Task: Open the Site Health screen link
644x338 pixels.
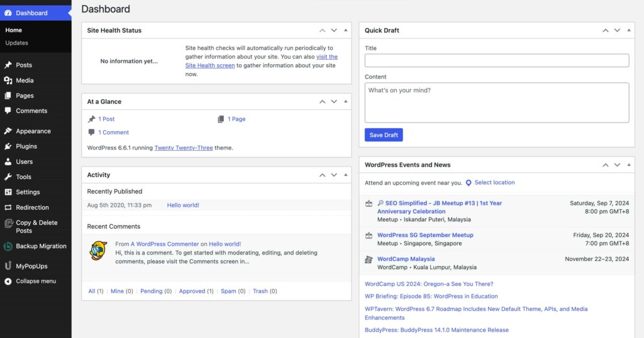Action: point(210,65)
